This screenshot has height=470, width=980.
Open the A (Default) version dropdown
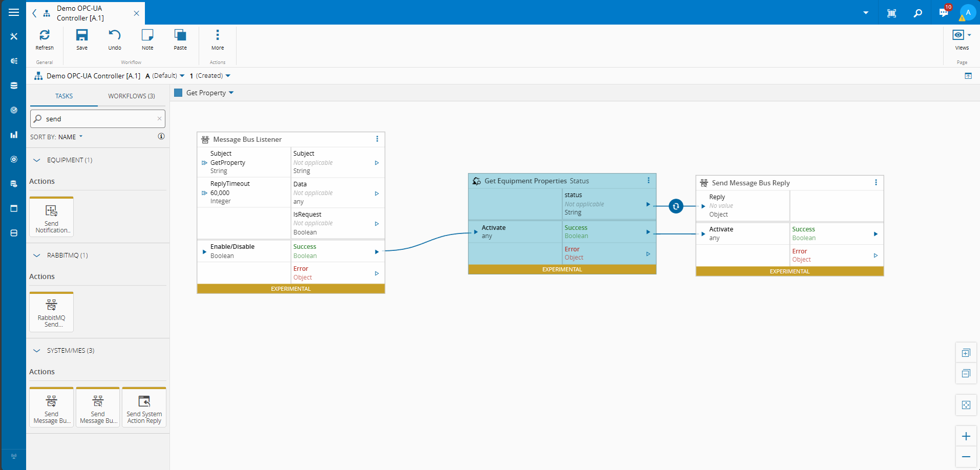[x=165, y=76]
